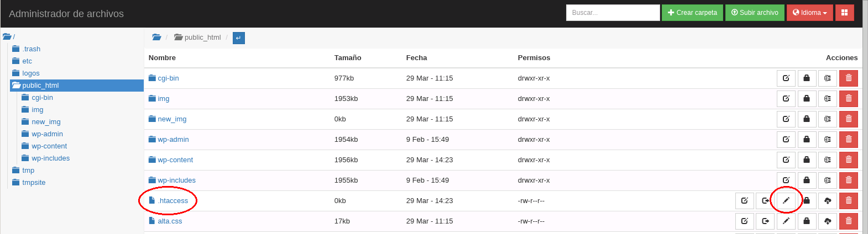Change permissions lock icon for img folder
Screen dimensions: 868x234
[807, 99]
